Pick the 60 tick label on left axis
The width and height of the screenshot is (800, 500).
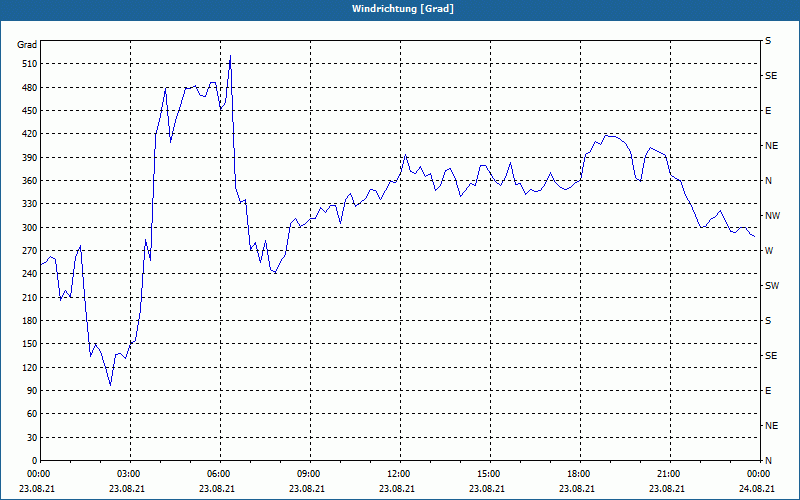tap(32, 414)
